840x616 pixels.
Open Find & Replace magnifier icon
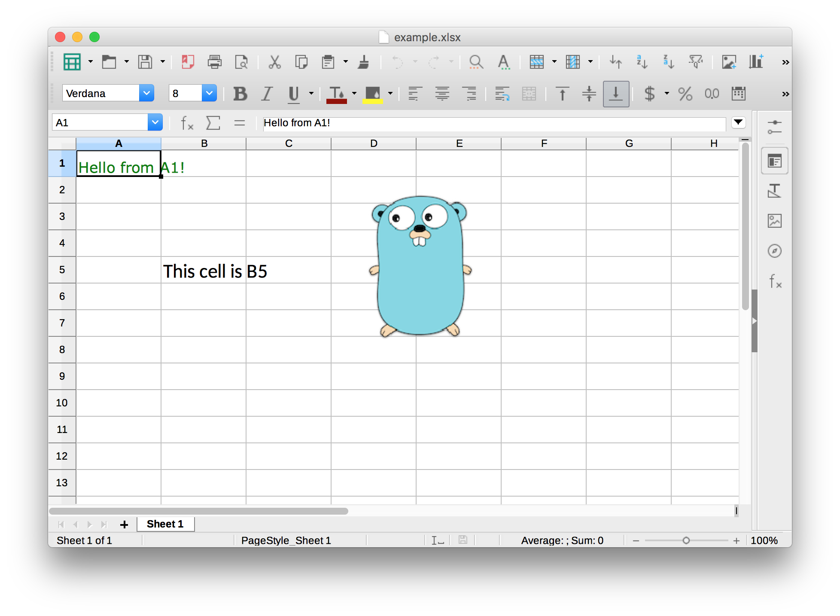click(x=476, y=62)
